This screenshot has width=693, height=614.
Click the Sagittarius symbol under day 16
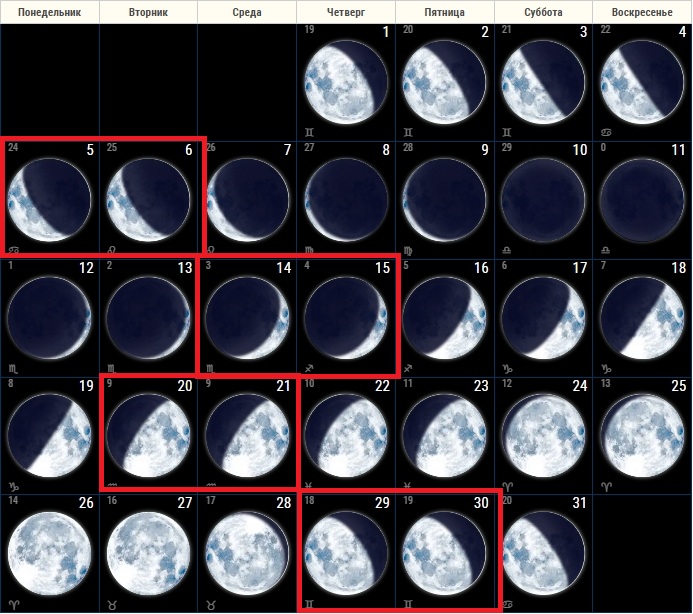tap(408, 368)
